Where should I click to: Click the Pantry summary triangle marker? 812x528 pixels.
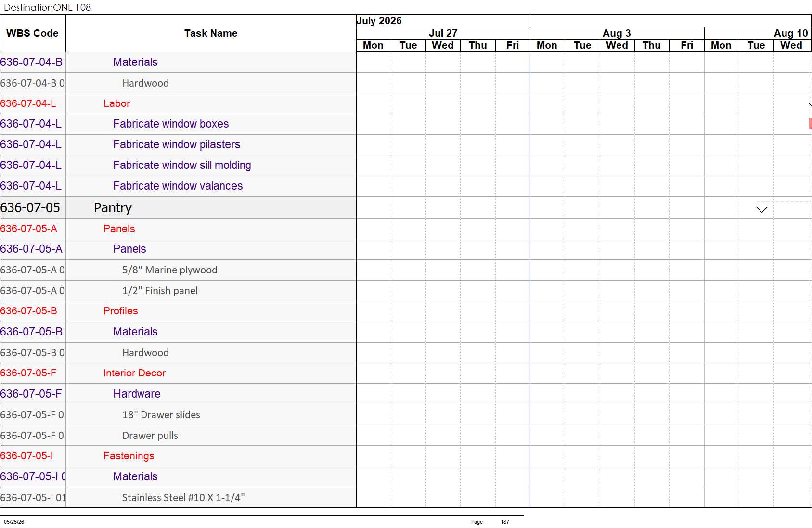tap(761, 209)
